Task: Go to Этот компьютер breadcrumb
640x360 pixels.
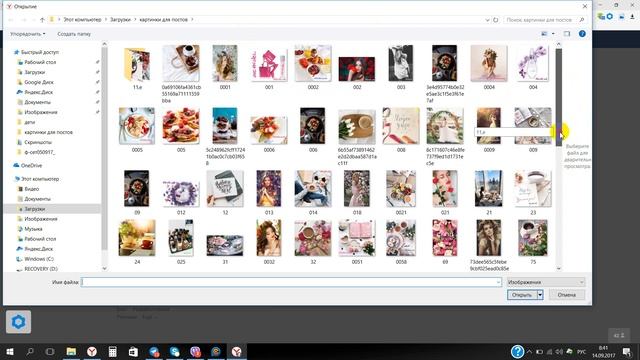Action: coord(82,20)
